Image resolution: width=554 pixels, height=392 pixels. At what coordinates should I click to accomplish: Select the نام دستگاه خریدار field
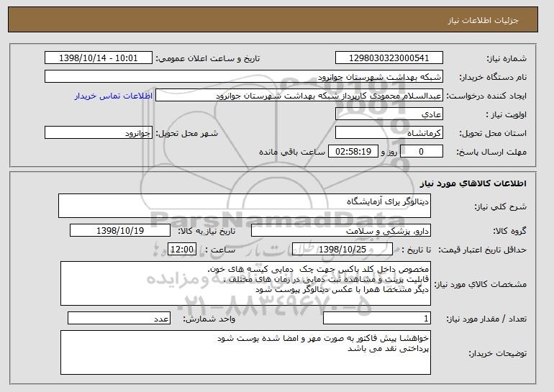point(244,77)
